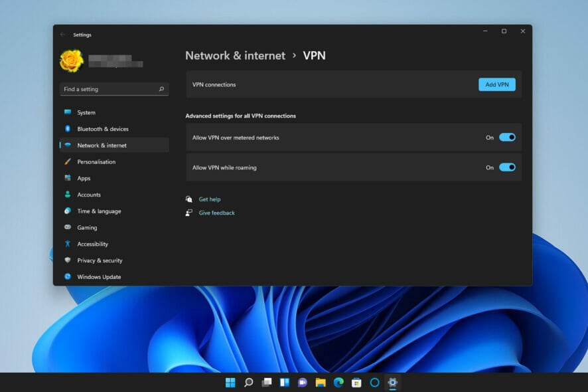Viewport: 588px width, 392px height.
Task: Open the Windows Update arrows icon
Action: pos(68,276)
